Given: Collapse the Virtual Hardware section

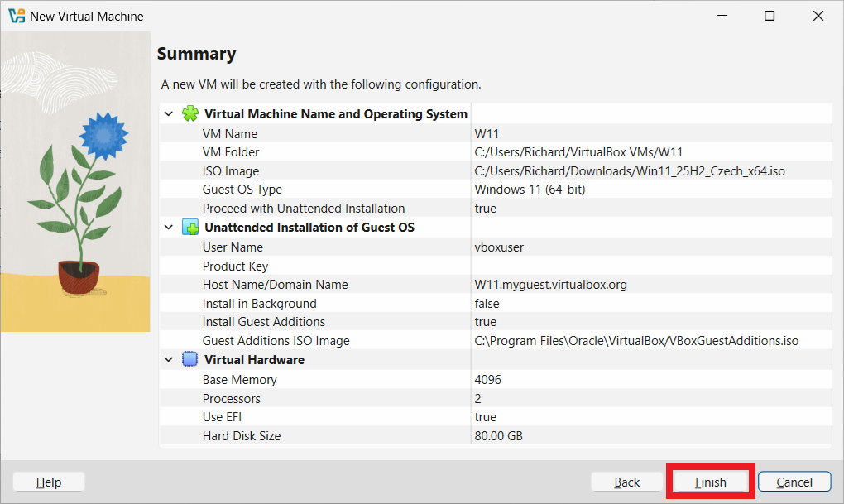Looking at the screenshot, I should 169,360.
